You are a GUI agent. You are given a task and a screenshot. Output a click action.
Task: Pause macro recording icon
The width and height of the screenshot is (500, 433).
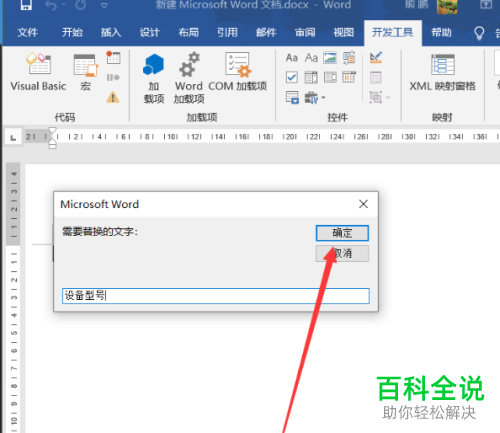click(113, 78)
